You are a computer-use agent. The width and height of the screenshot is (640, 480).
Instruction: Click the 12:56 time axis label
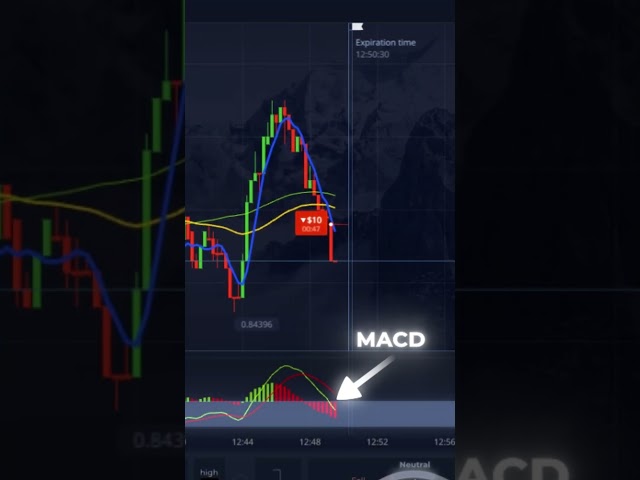point(444,442)
